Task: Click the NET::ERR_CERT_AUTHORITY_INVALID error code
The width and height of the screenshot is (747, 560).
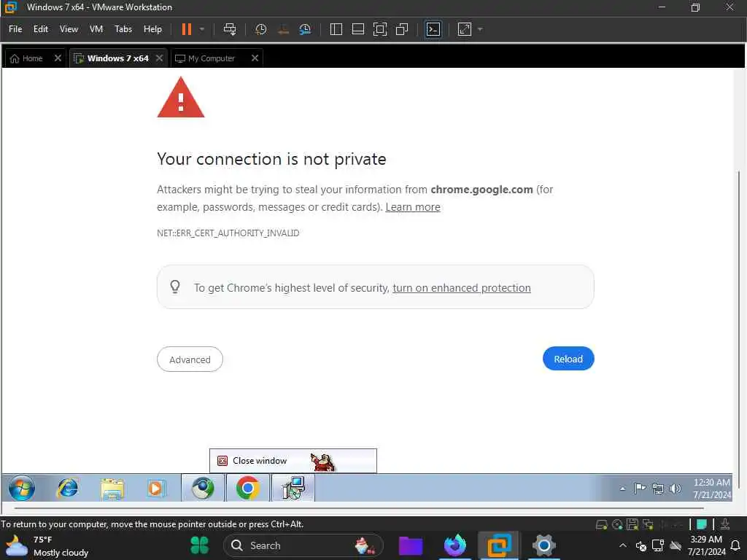Action: click(228, 233)
